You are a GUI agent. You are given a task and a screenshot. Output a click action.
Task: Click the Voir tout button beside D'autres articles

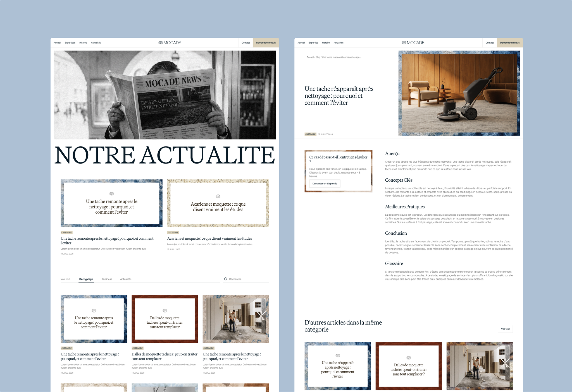(505, 329)
